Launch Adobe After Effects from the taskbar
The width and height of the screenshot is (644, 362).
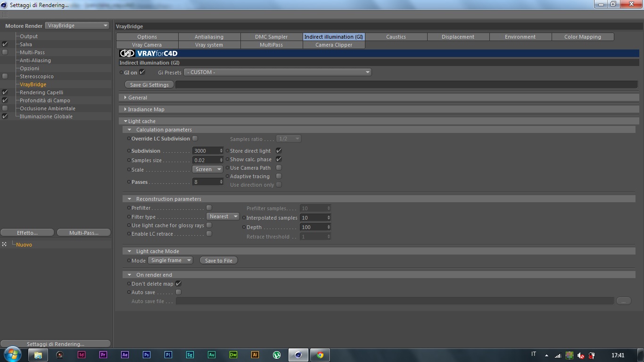pyautogui.click(x=125, y=355)
